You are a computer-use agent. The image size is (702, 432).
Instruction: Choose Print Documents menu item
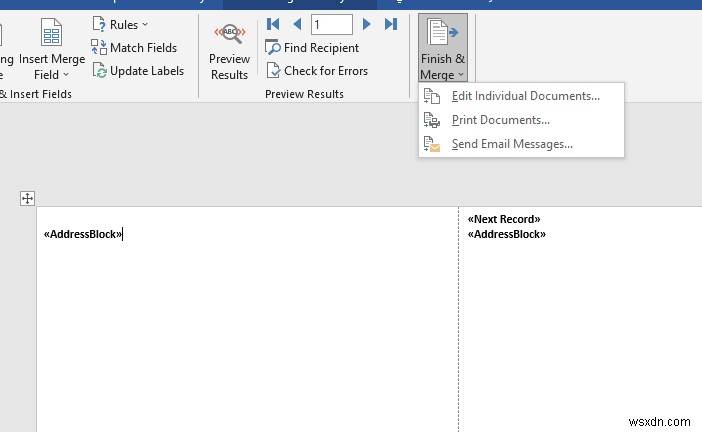[521, 120]
